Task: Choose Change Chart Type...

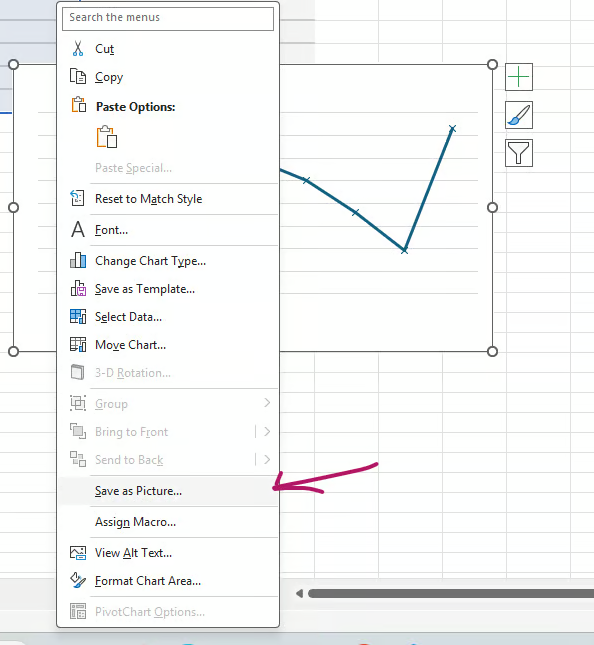Action: tap(168, 261)
